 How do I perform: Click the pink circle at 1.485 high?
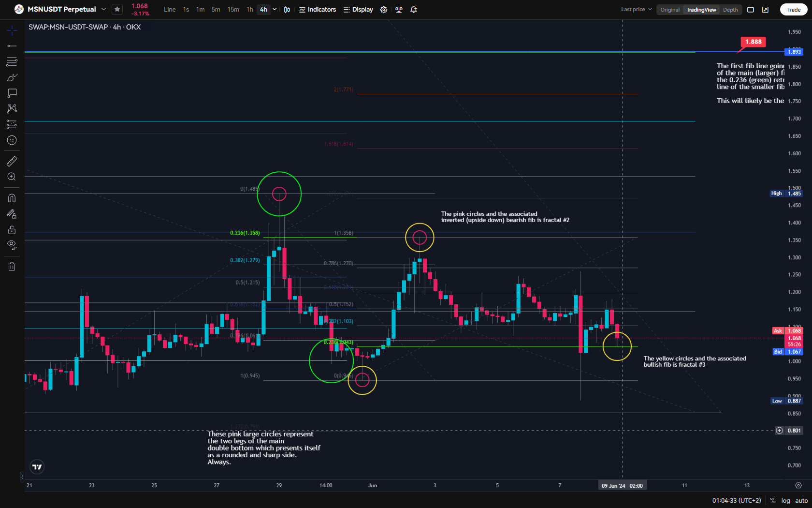tap(279, 194)
